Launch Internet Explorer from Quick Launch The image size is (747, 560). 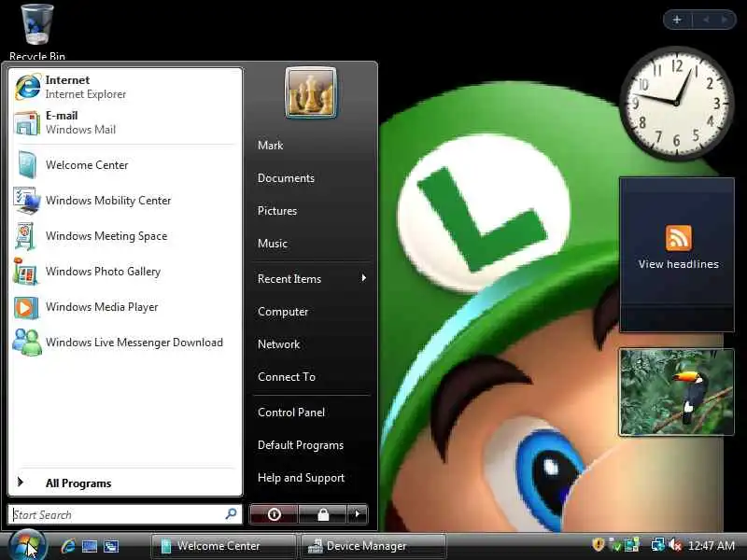point(68,546)
